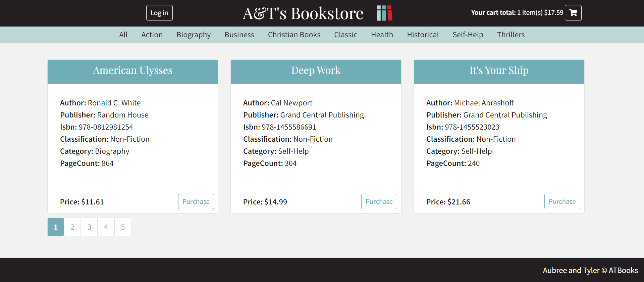644x282 pixels.
Task: Purchase the American Ulysses book
Action: click(196, 201)
